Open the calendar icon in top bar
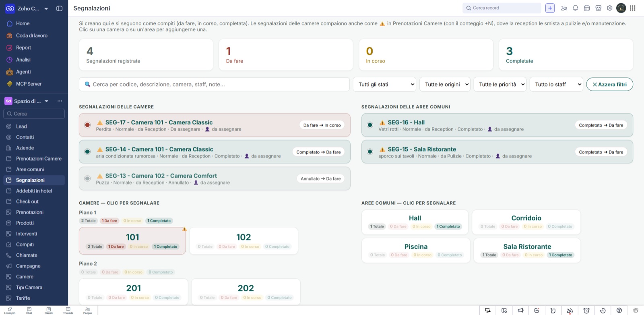 [587, 8]
